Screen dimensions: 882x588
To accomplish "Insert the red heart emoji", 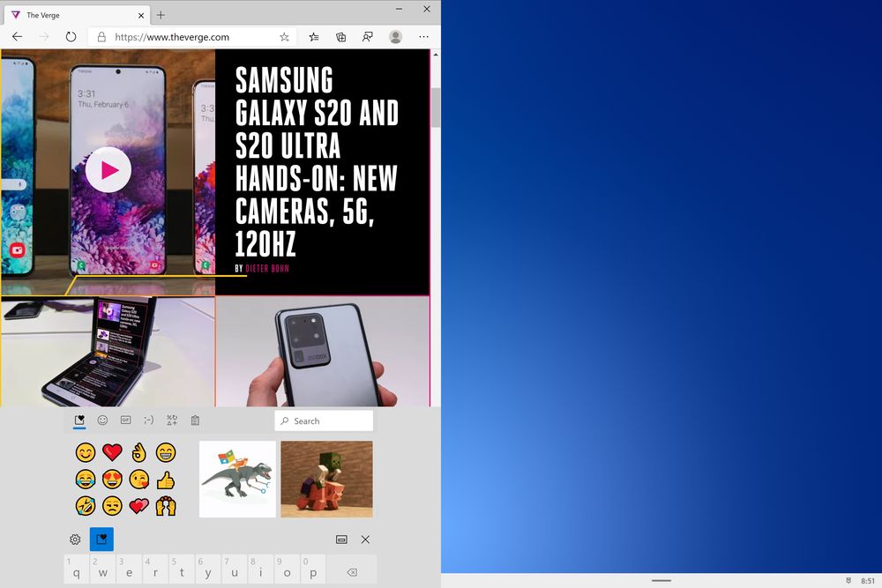I will coord(112,452).
